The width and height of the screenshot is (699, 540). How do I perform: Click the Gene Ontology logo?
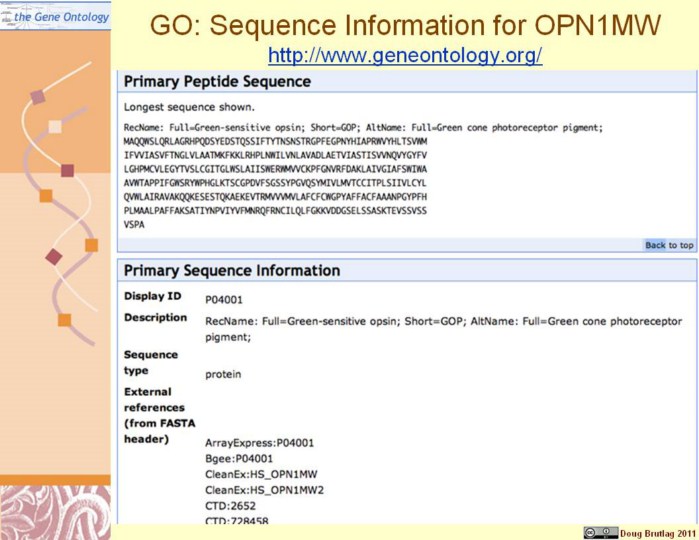point(55,16)
